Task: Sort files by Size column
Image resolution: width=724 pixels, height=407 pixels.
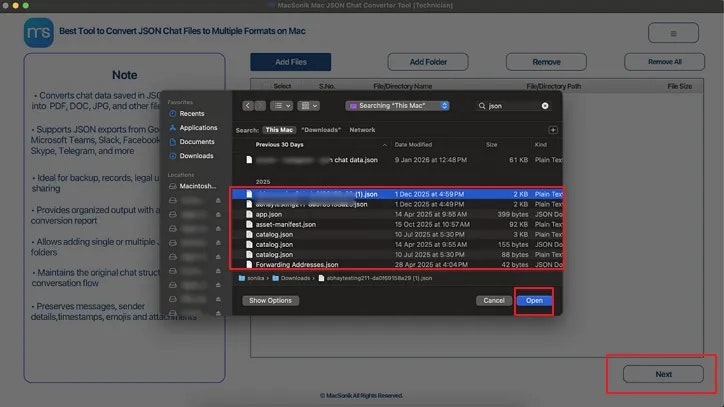Action: pos(491,145)
